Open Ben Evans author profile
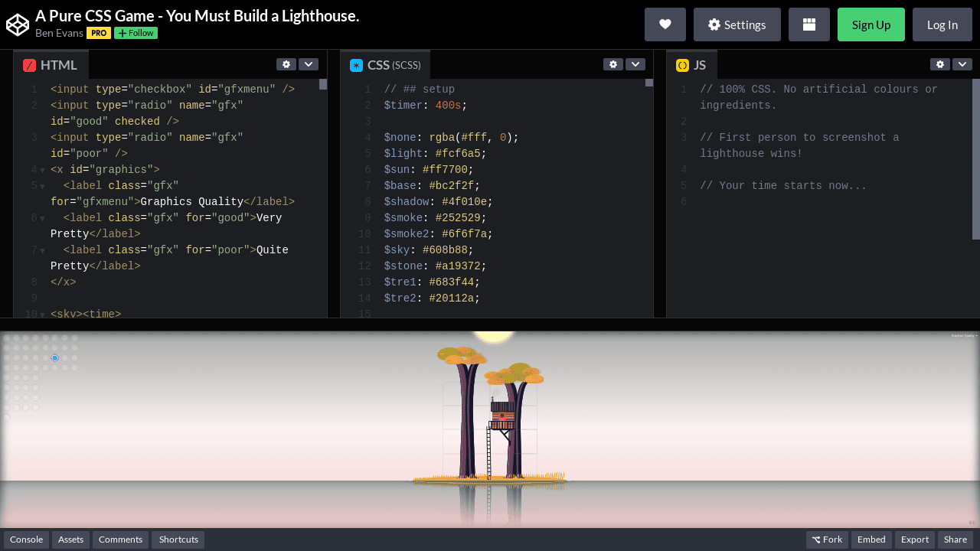The image size is (980, 551). (59, 33)
